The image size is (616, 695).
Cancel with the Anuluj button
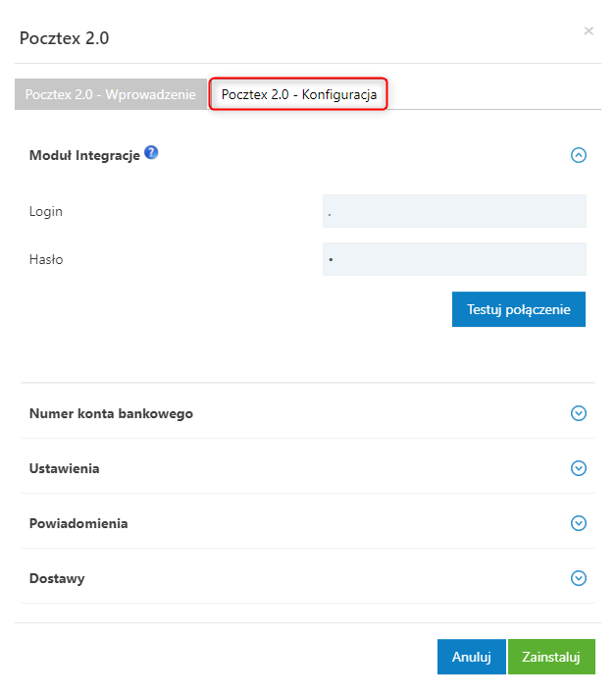(x=471, y=657)
